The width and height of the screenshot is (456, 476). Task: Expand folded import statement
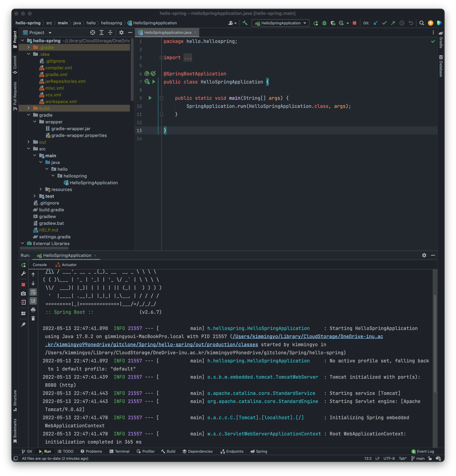161,58
